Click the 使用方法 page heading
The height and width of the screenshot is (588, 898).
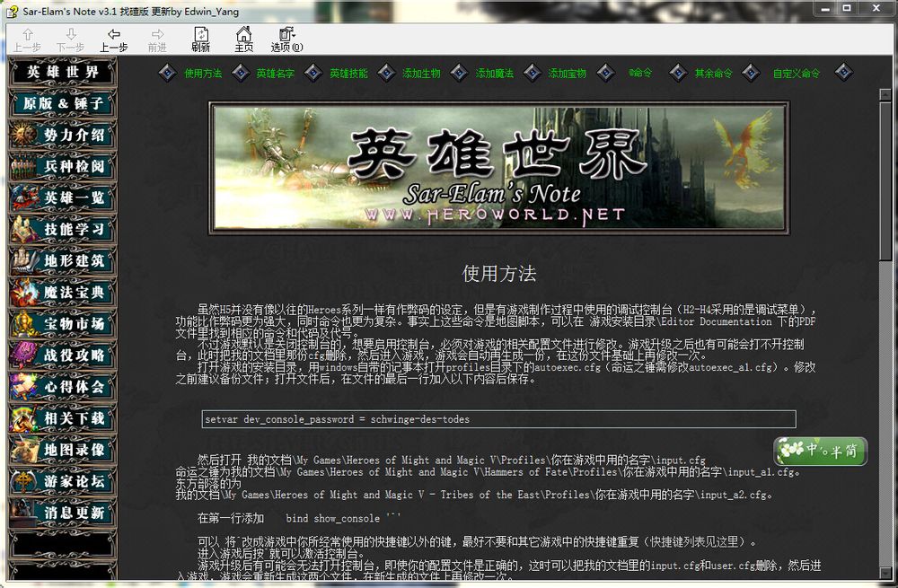click(498, 274)
